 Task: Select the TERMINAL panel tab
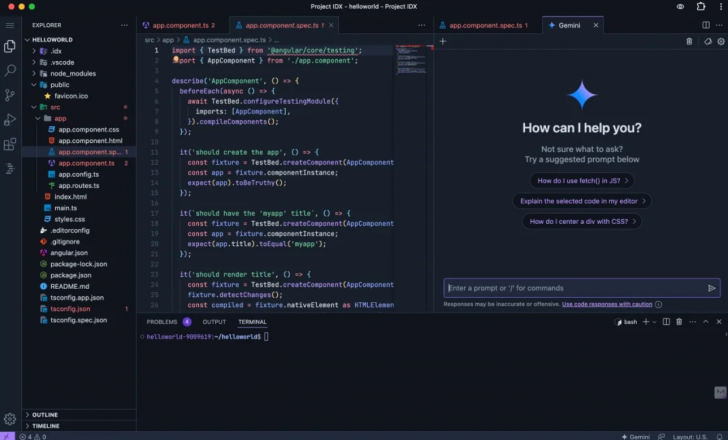coord(252,322)
